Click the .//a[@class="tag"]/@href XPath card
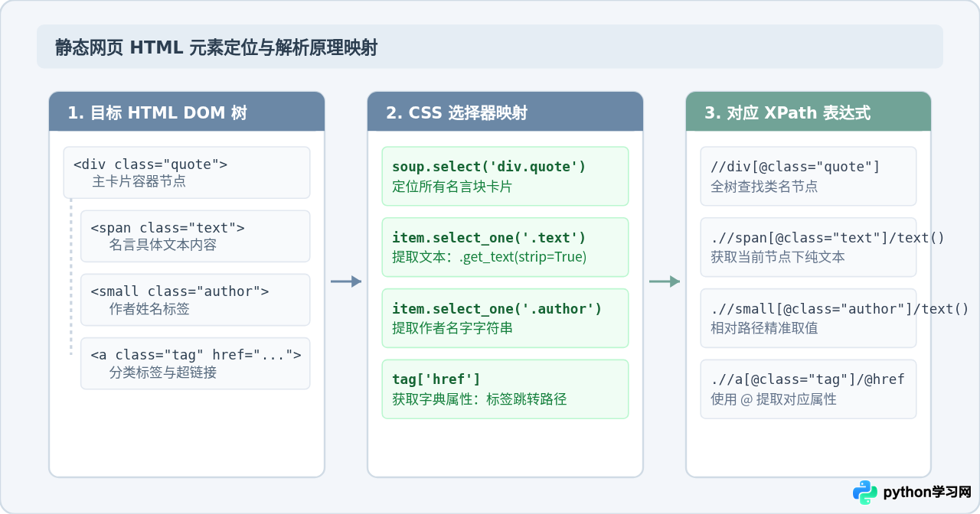The height and width of the screenshot is (514, 980). click(808, 389)
